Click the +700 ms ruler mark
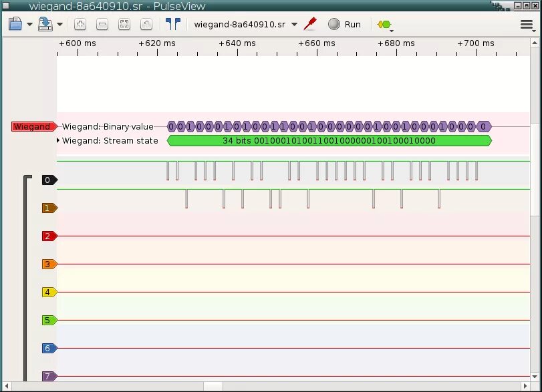The image size is (542, 392). [476, 43]
